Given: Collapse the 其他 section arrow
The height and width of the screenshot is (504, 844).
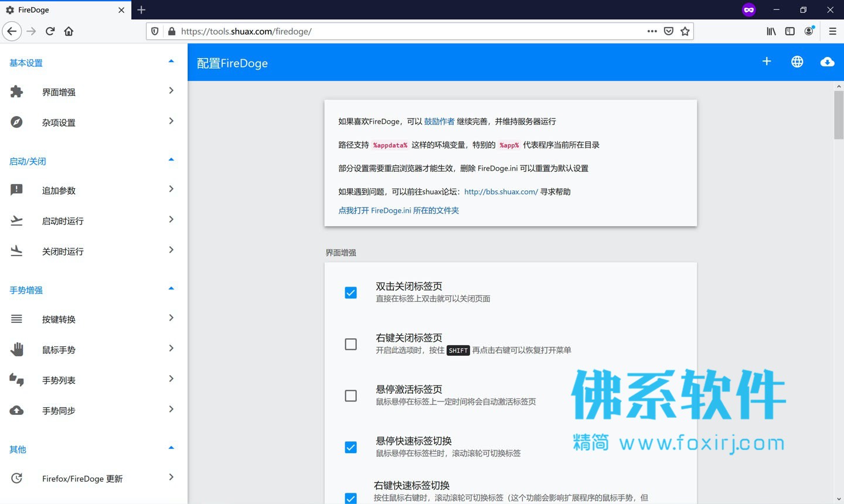Looking at the screenshot, I should [x=171, y=448].
